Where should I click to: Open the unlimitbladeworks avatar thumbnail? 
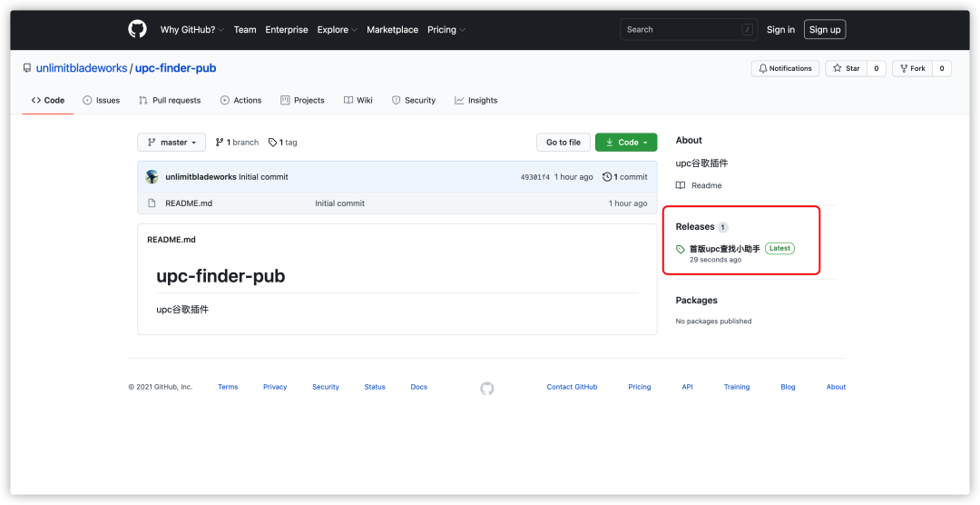152,176
